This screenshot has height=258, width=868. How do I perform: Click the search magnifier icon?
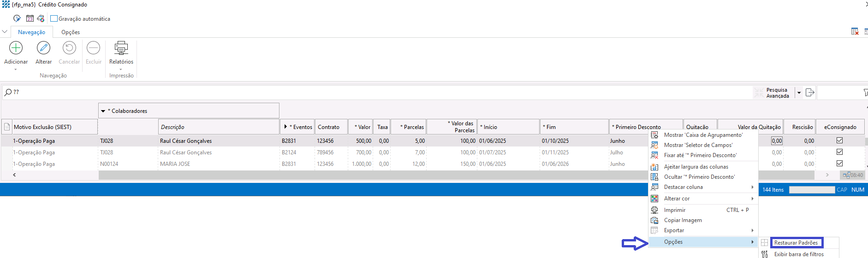tap(8, 92)
